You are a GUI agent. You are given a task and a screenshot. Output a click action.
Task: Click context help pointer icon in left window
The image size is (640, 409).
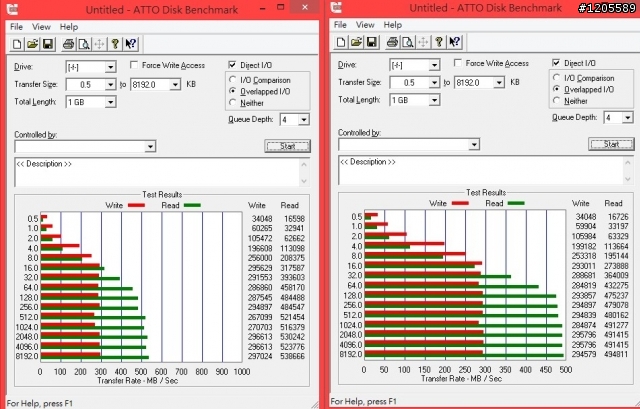130,44
